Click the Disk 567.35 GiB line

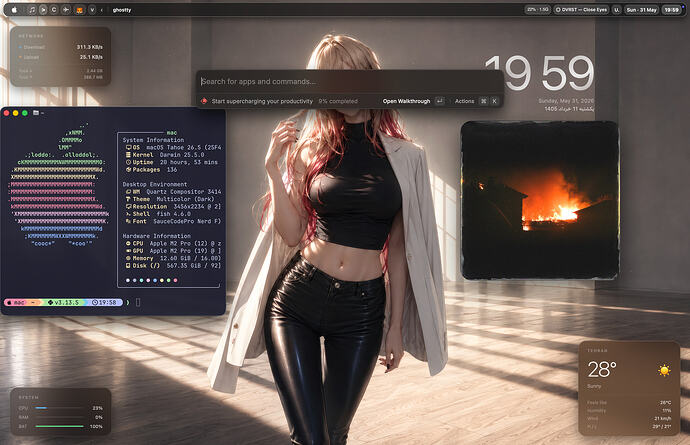click(x=173, y=266)
